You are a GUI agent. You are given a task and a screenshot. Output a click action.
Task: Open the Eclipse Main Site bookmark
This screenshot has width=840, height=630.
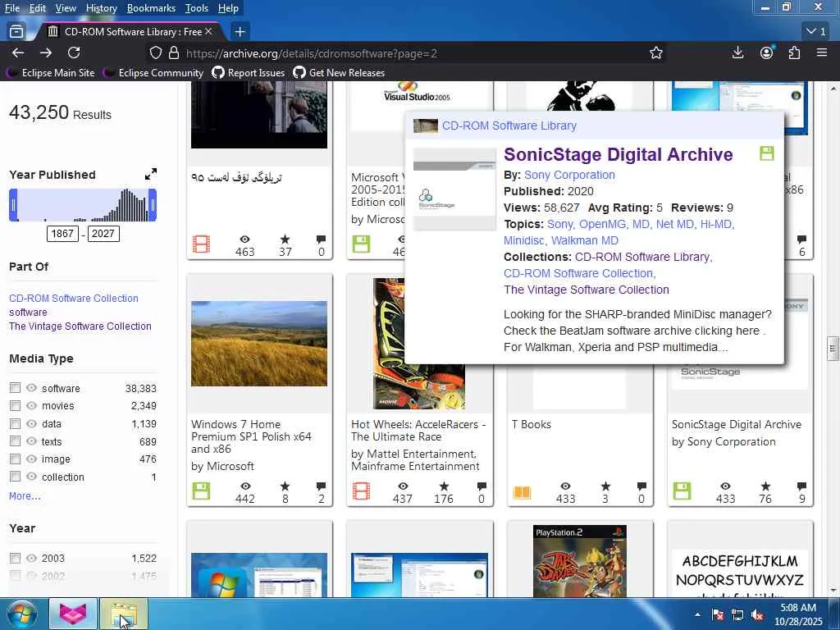click(52, 72)
